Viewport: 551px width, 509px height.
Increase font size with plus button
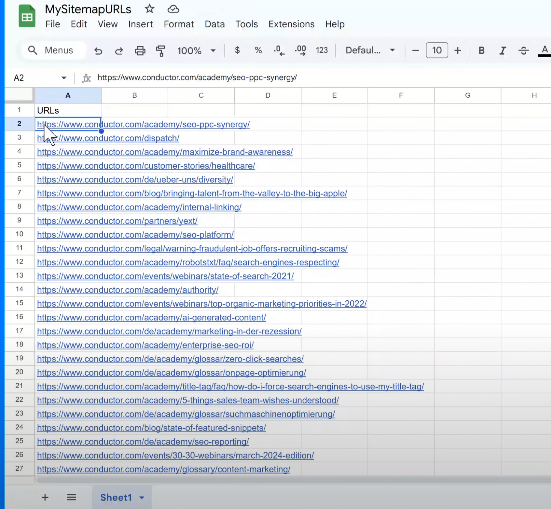458,51
